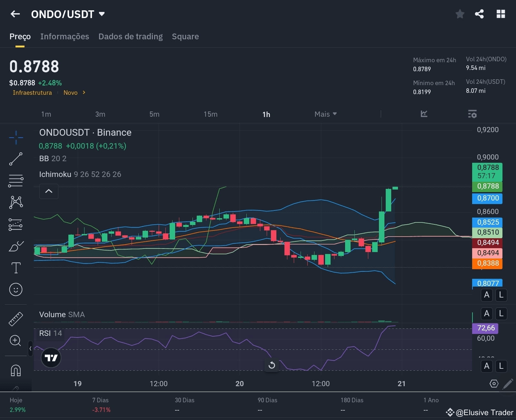Open the RSI 14 indicator legend
516x420 pixels.
(50, 333)
